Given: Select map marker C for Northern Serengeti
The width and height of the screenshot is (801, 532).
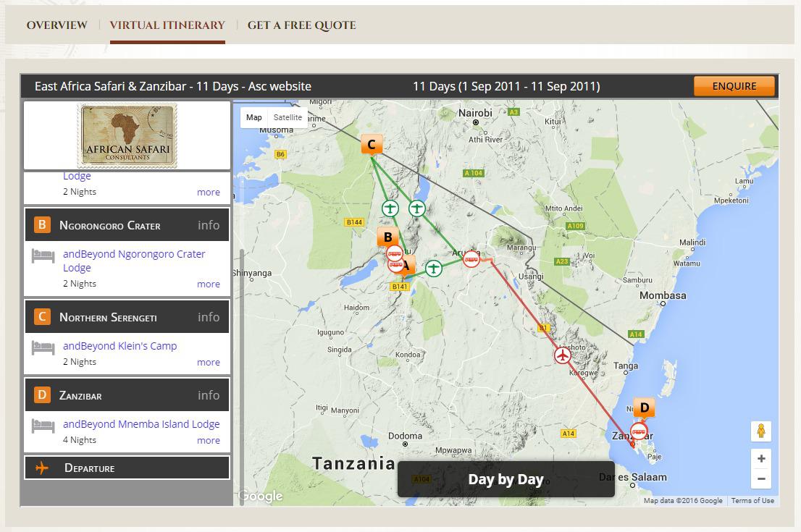Looking at the screenshot, I should point(372,143).
